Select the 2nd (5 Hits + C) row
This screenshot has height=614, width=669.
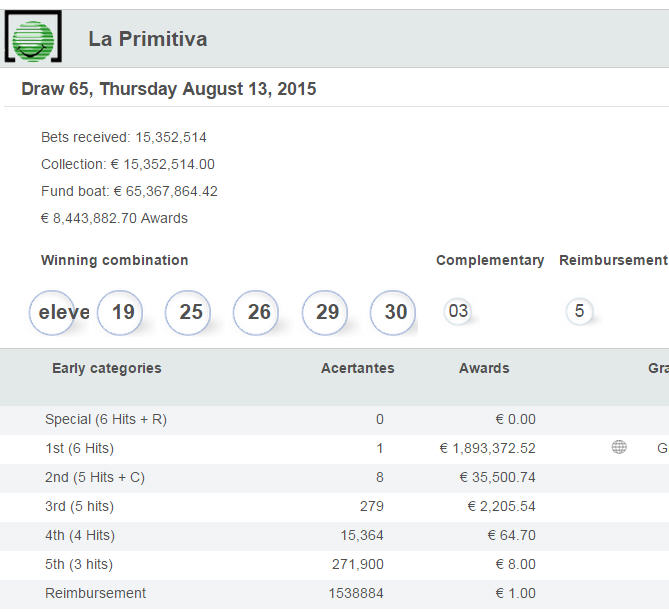point(334,477)
